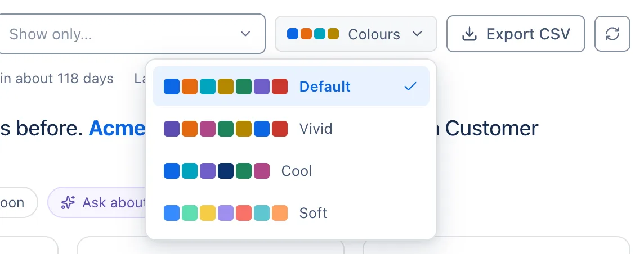The width and height of the screenshot is (644, 254).
Task: Click the blue Acme link in the heading
Action: click(117, 129)
